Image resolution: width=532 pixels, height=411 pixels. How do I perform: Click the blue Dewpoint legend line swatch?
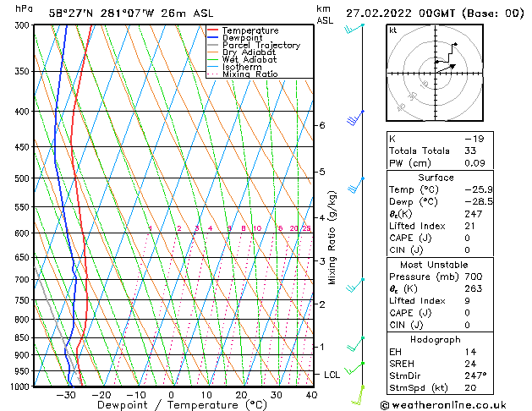[x=212, y=37]
